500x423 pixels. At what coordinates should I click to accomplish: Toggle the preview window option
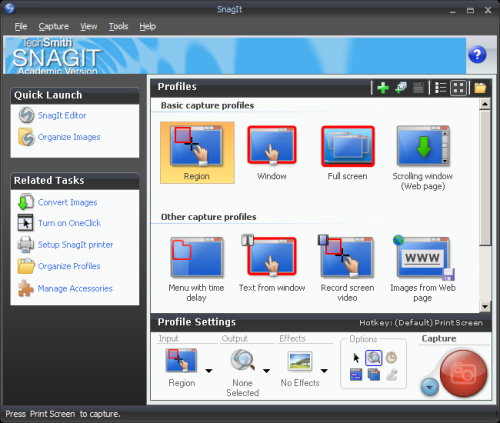tap(374, 358)
